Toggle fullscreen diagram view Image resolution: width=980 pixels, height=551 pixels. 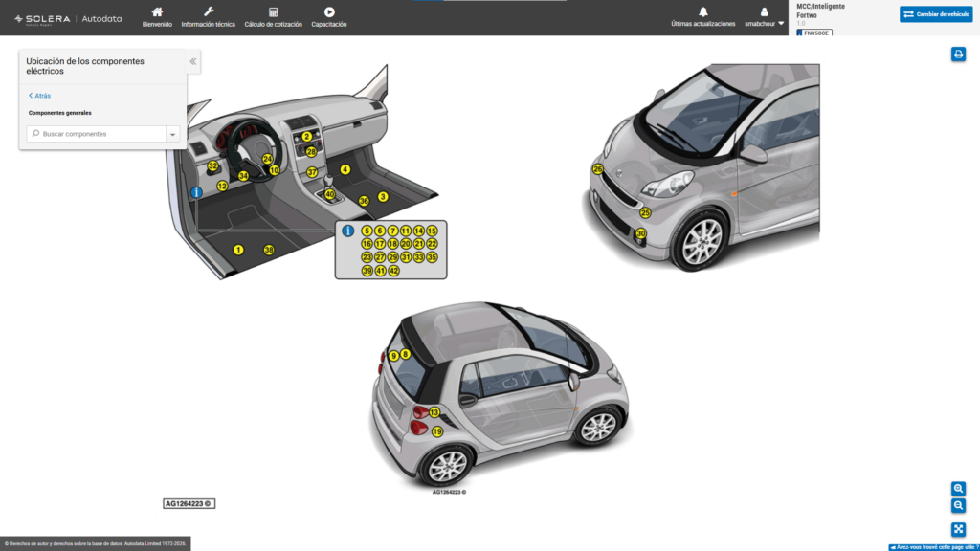[x=958, y=530]
